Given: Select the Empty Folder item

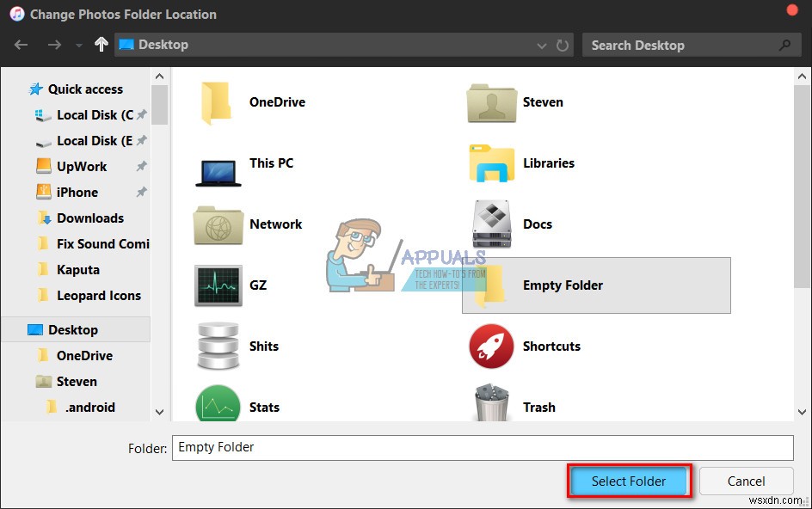Looking at the screenshot, I should pos(596,285).
